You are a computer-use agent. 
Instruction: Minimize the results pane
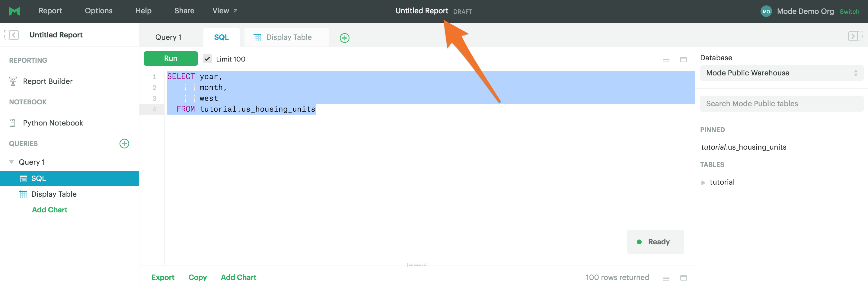pyautogui.click(x=666, y=278)
